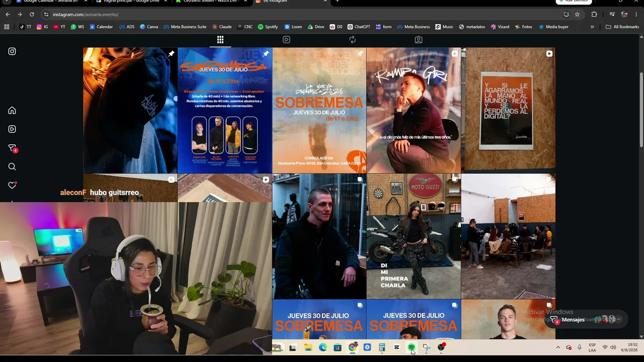Image resolution: width=644 pixels, height=362 pixels.
Task: Open the All Bookmarks folder
Action: click(622, 27)
